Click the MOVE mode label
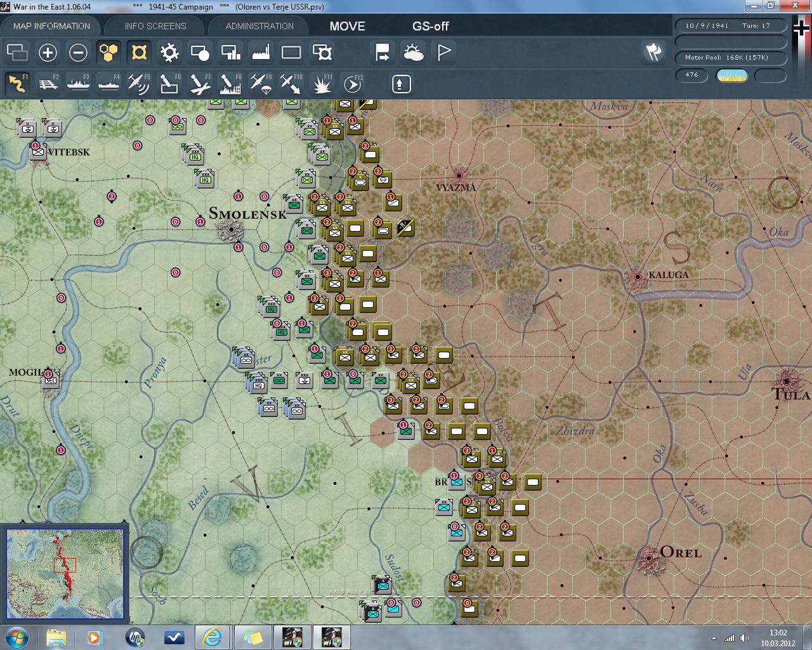Image resolution: width=812 pixels, height=650 pixels. 347,26
